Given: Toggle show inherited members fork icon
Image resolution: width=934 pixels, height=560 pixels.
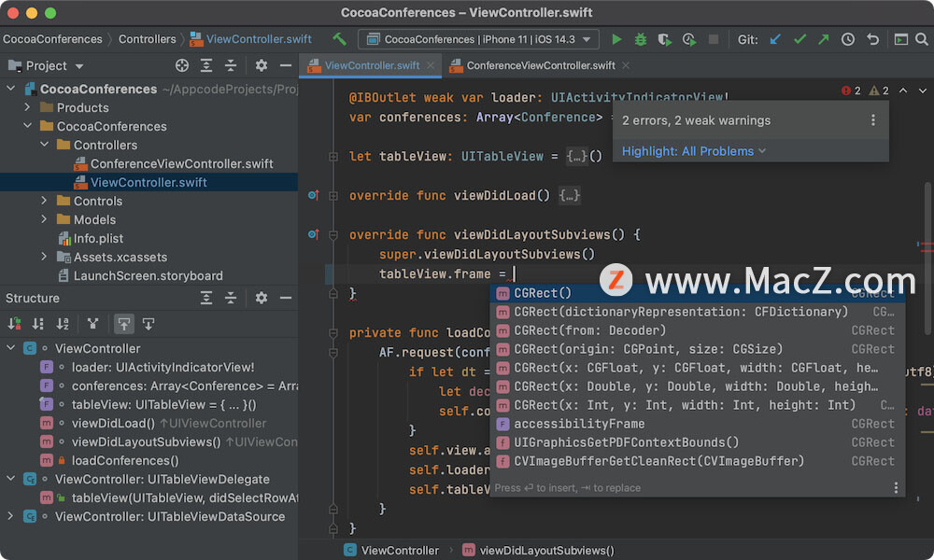Looking at the screenshot, I should [92, 324].
